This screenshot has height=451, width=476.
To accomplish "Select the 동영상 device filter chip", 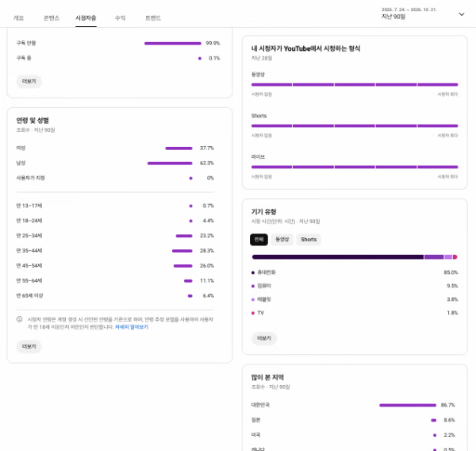I will click(282, 240).
